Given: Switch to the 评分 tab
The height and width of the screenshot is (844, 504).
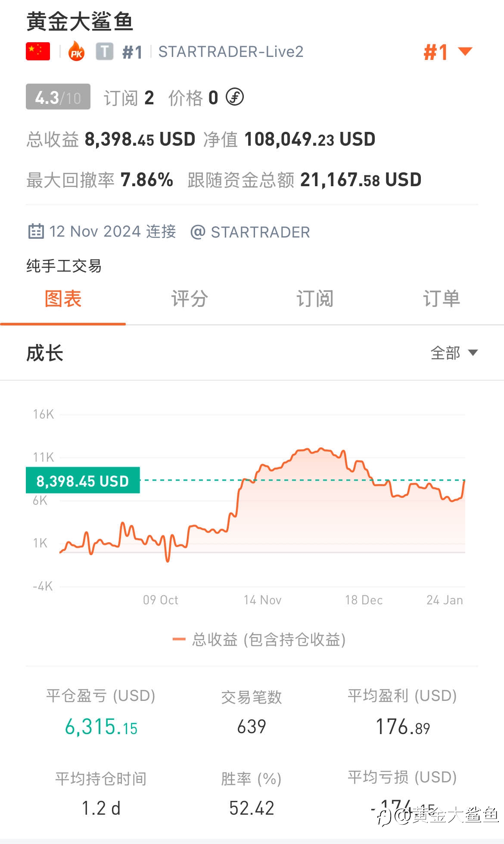Looking at the screenshot, I should [189, 299].
